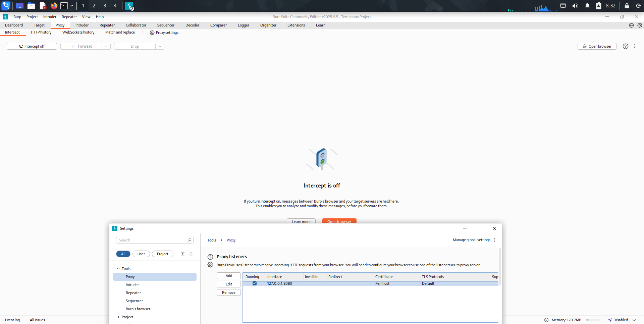Open the View menu
644x324 pixels.
(86, 17)
